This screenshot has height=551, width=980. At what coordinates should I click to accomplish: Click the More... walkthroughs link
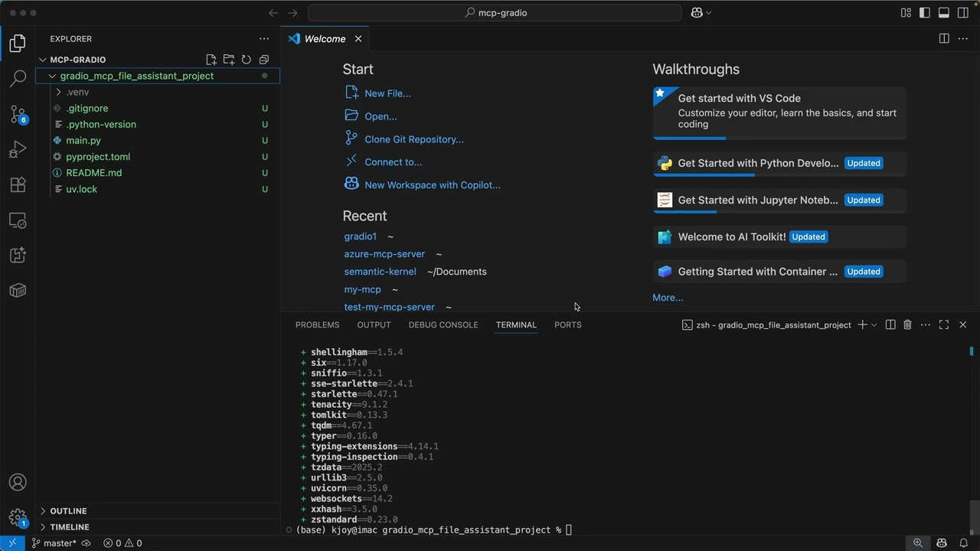click(668, 298)
